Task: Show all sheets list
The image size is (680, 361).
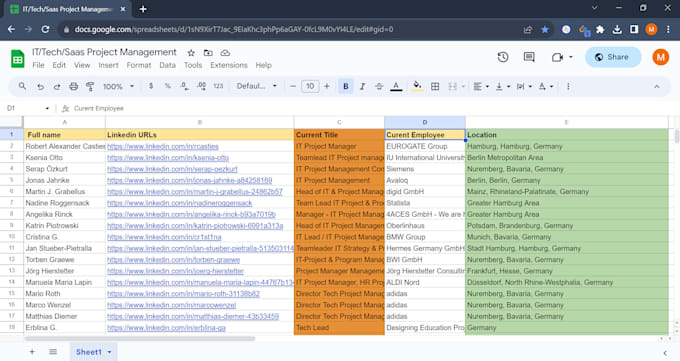Action: pos(53,352)
